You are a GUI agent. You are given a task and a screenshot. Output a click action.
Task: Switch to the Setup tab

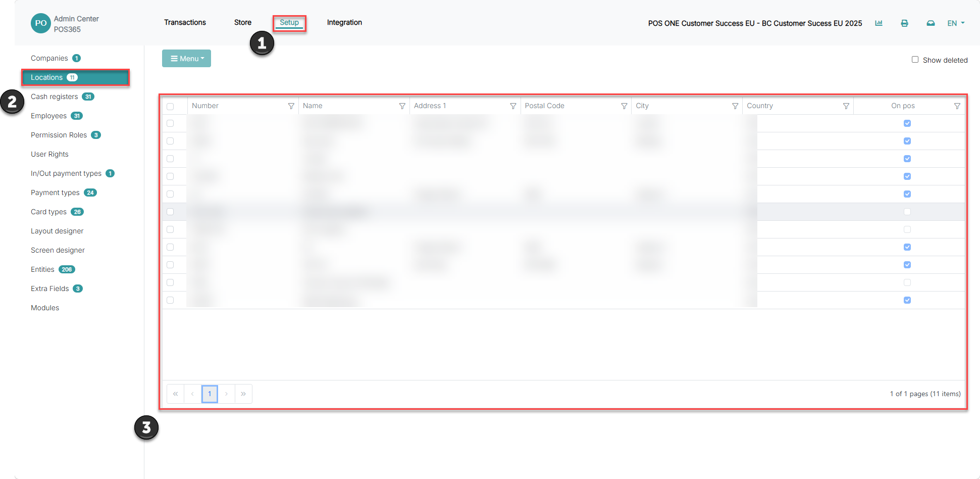point(289,22)
